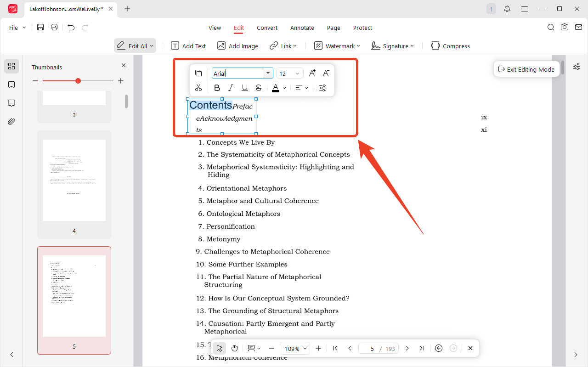The height and width of the screenshot is (367, 588).
Task: Open the 109% zoom level dropdown
Action: pos(294,349)
